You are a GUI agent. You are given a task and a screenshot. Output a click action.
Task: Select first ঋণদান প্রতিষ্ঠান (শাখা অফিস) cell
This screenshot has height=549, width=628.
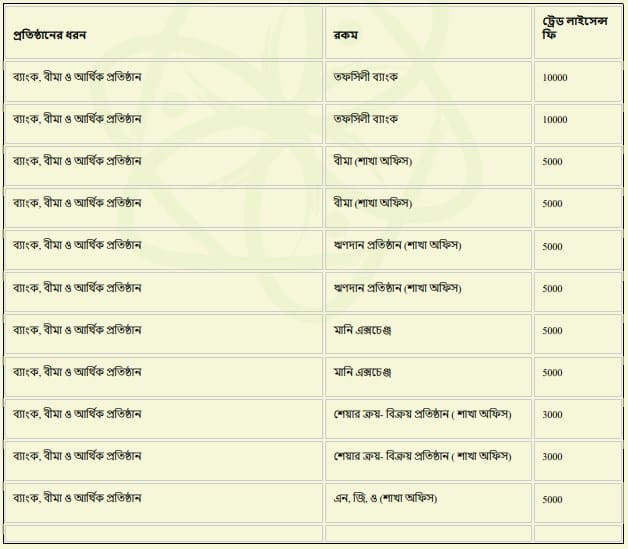[397, 246]
